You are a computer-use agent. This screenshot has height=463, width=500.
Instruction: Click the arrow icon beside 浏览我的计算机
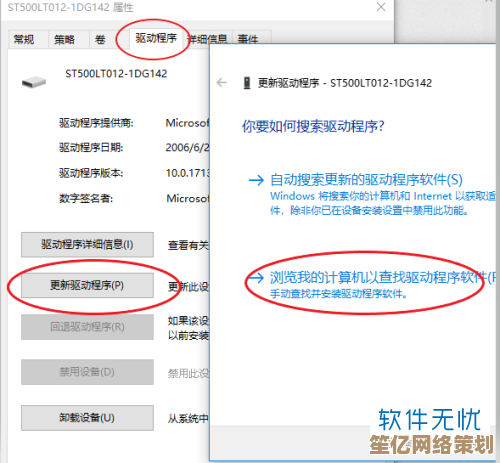click(256, 277)
